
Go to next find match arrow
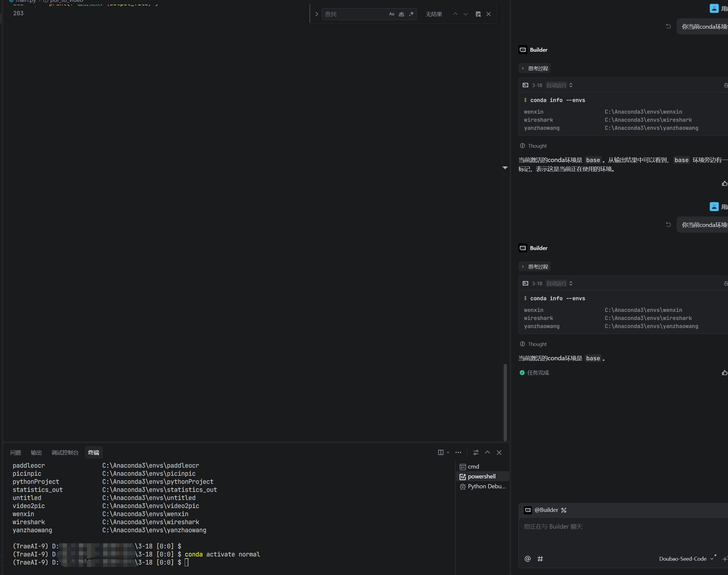pos(466,14)
